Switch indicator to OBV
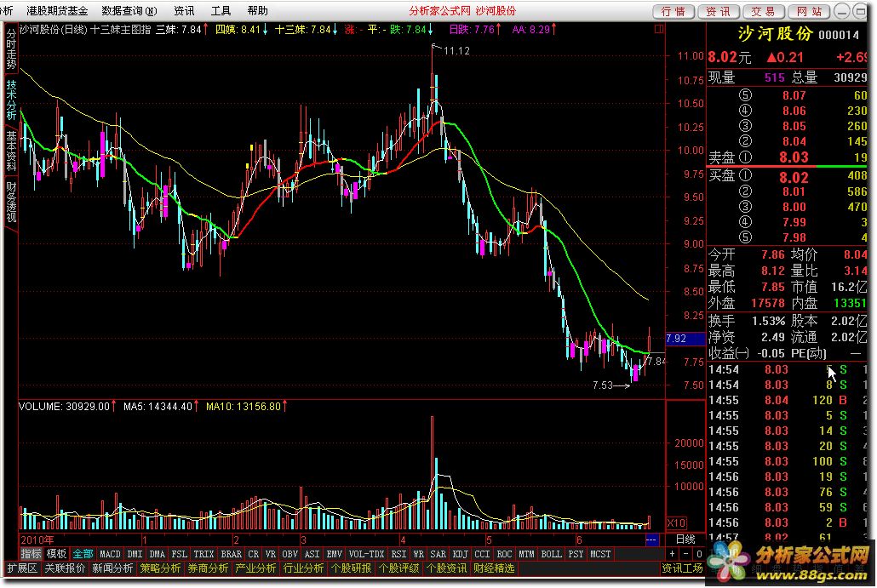The image size is (877, 588). pyautogui.click(x=289, y=554)
